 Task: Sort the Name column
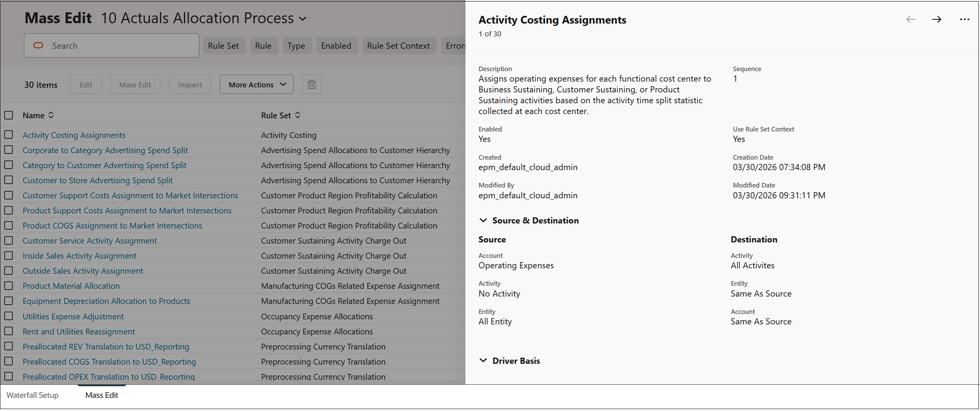(51, 115)
